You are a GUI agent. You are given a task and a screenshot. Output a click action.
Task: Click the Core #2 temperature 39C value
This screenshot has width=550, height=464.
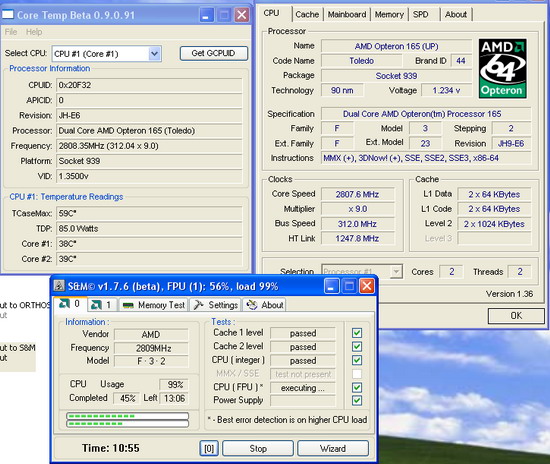pos(149,259)
